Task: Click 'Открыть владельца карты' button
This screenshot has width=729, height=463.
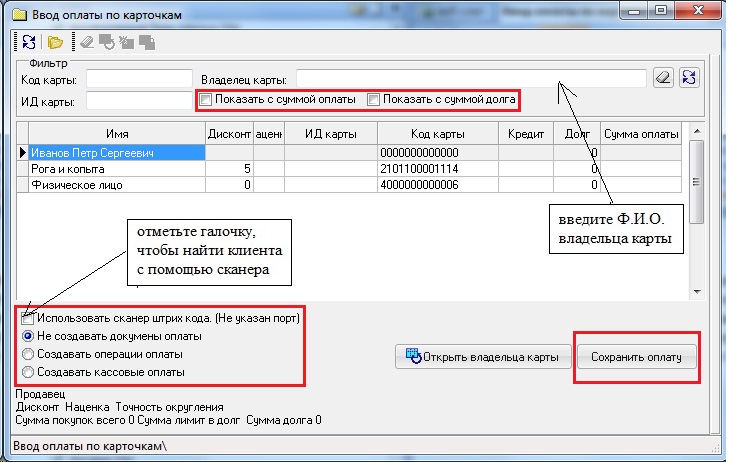Action: [483, 357]
